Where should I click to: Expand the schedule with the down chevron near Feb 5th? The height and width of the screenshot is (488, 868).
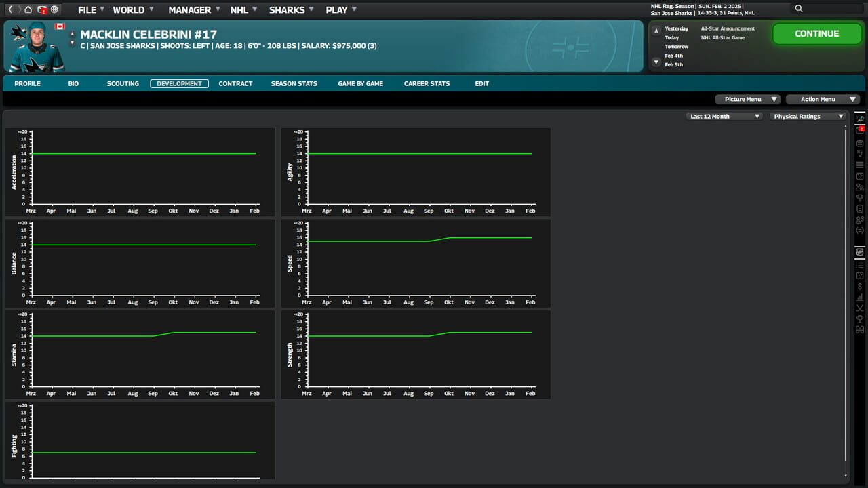pyautogui.click(x=656, y=62)
